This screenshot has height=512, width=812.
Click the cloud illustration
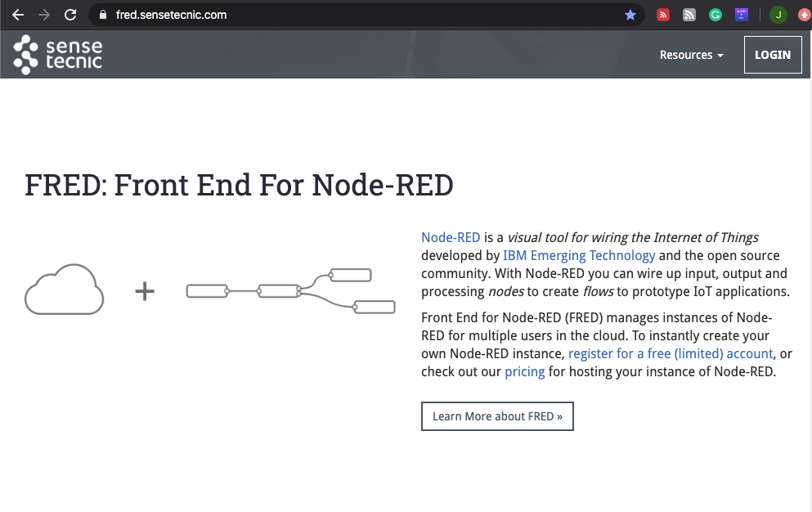pos(65,290)
